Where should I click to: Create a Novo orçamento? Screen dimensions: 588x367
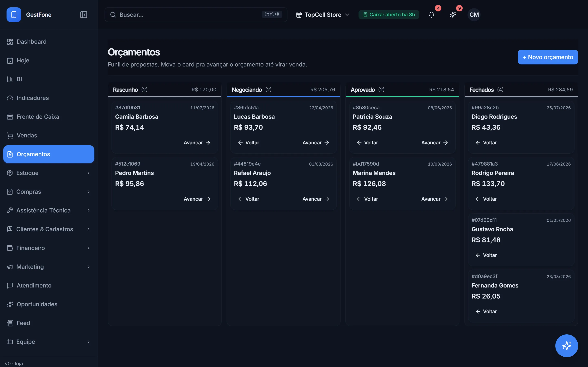click(548, 57)
